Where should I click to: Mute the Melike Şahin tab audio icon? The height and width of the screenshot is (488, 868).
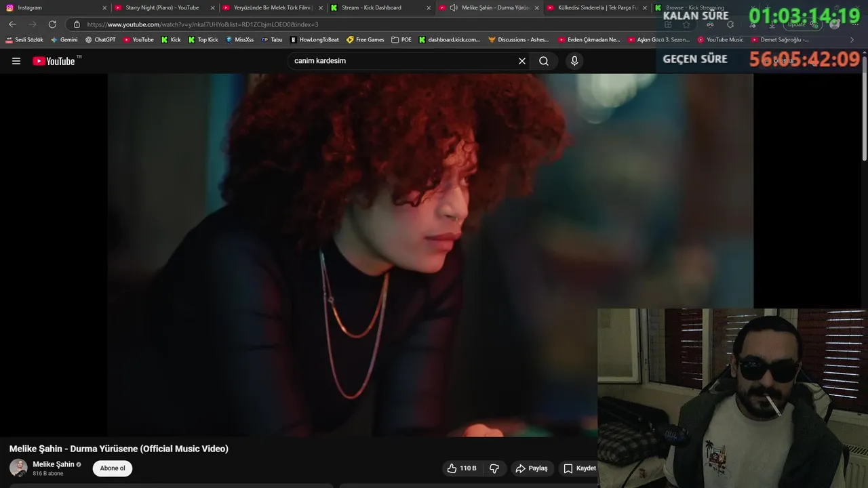[x=454, y=7]
